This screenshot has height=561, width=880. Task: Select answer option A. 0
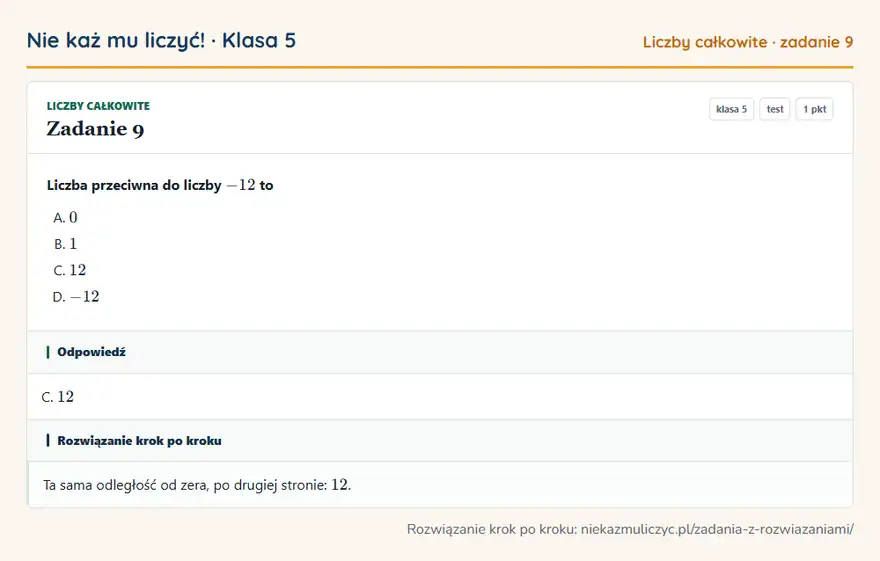tap(65, 218)
